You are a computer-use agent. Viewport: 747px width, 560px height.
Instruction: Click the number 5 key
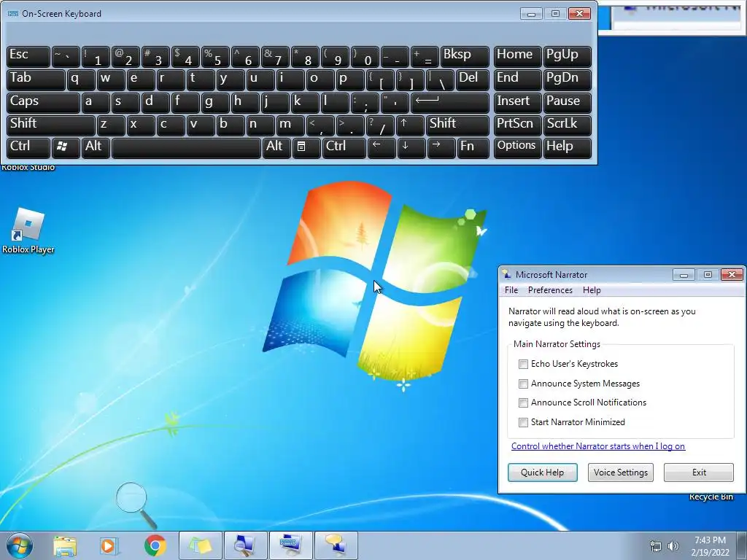[x=215, y=56]
